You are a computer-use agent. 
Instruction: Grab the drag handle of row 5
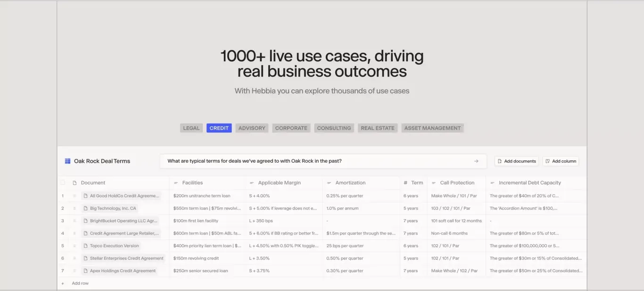click(x=74, y=246)
